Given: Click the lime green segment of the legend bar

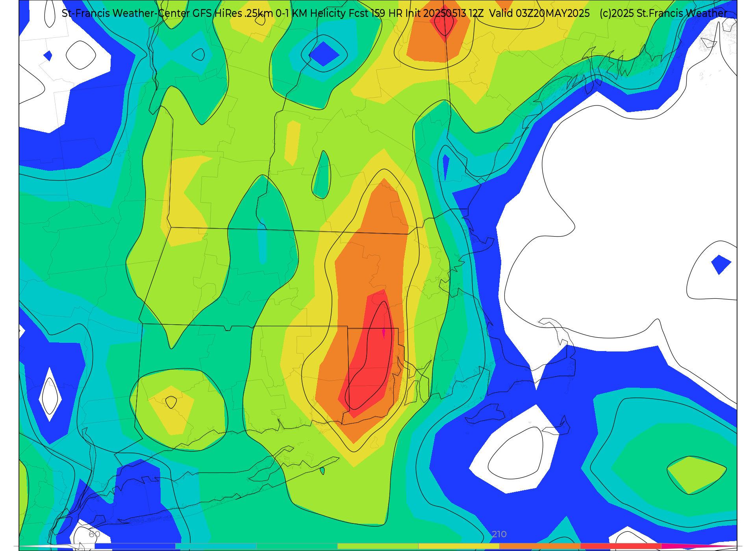Looking at the screenshot, I should click(x=378, y=546).
